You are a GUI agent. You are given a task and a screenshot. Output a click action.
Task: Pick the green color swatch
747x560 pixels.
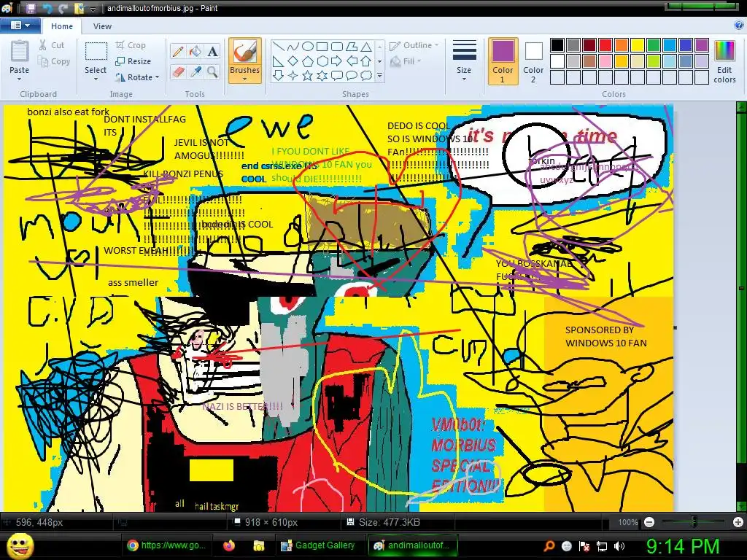tap(654, 45)
